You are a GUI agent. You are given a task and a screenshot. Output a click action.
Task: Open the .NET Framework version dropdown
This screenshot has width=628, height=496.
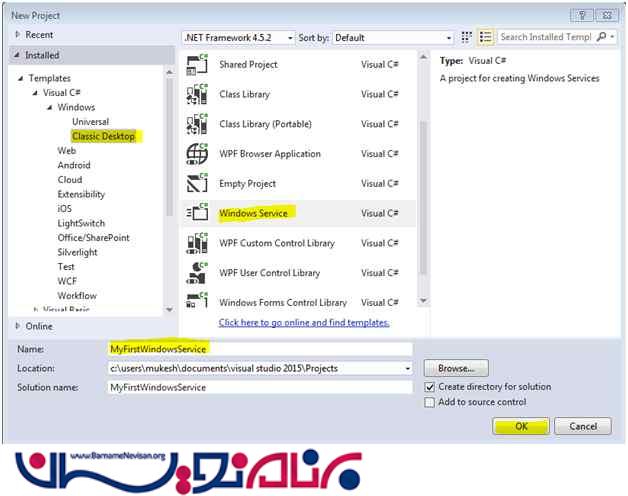coord(238,37)
